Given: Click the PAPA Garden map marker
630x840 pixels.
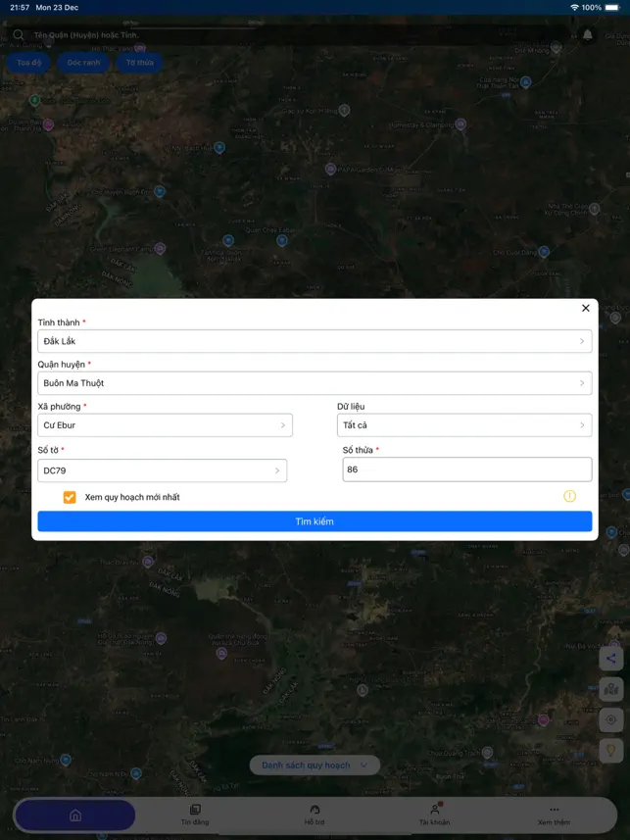Looking at the screenshot, I should pos(330,170).
